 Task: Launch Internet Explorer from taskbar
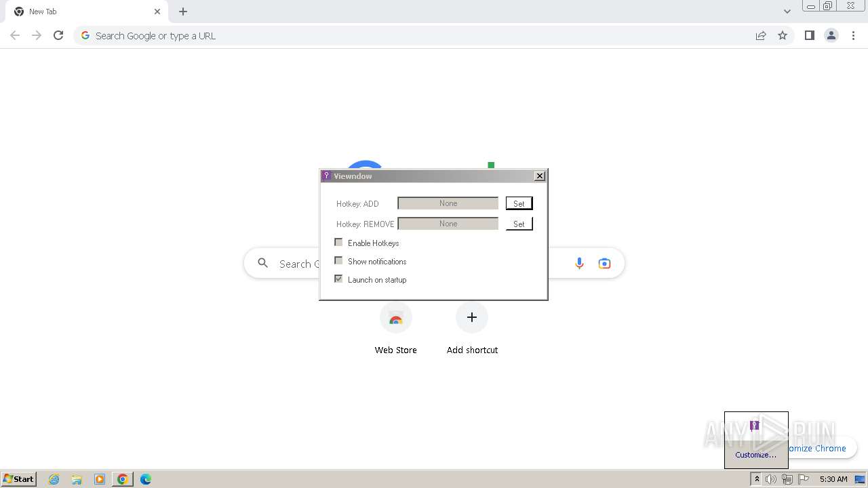point(54,479)
